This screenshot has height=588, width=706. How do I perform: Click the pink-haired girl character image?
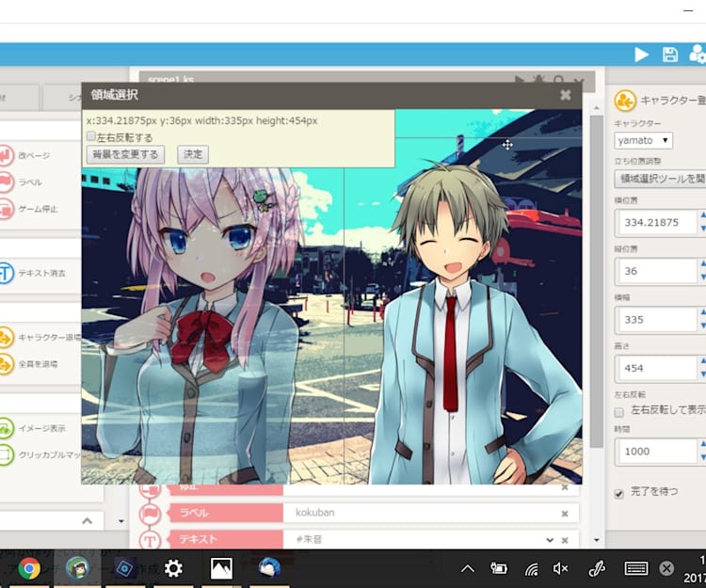click(x=202, y=328)
